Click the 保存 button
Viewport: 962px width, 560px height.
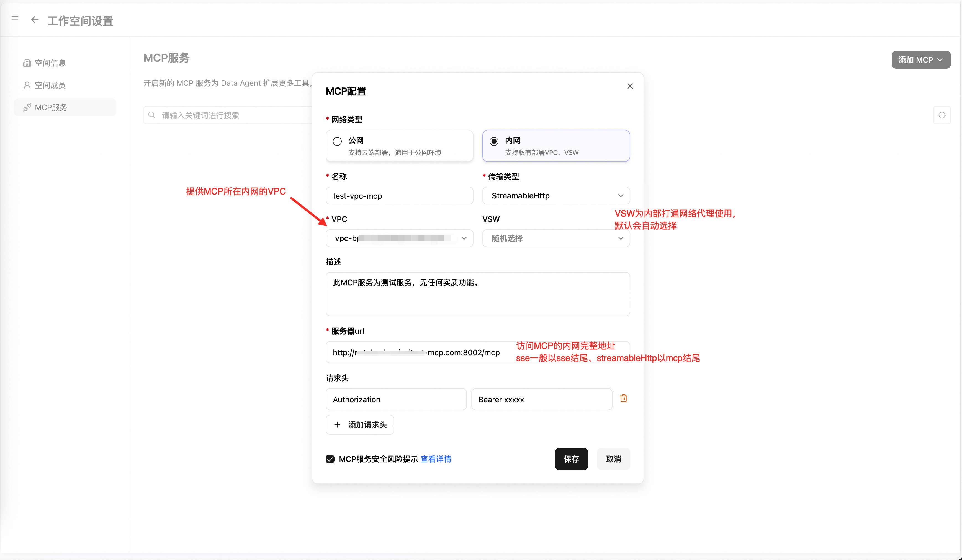point(571,459)
